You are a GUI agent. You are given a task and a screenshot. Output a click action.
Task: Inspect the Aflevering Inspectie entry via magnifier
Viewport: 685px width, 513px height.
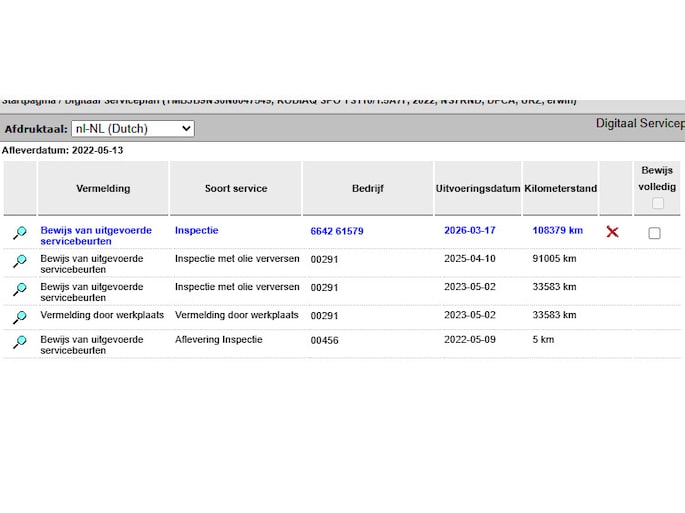[19, 342]
